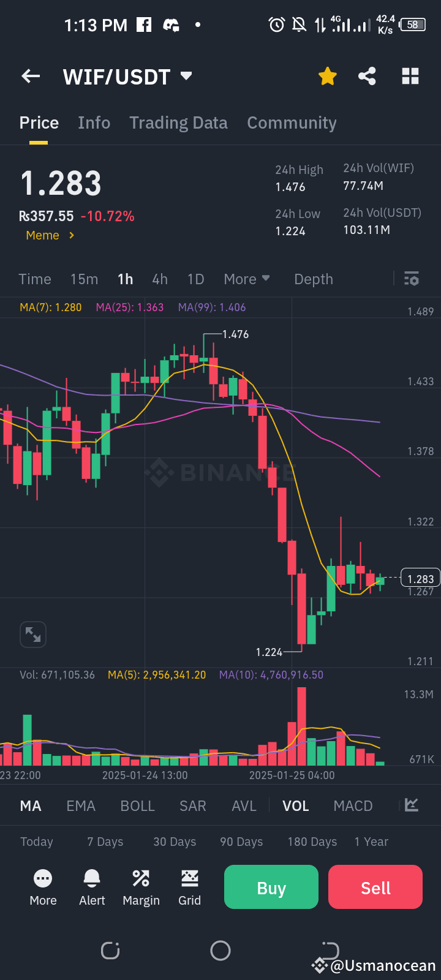Screen dimensions: 441x980
Task: Enable the BOLL indicator
Action: 138,805
